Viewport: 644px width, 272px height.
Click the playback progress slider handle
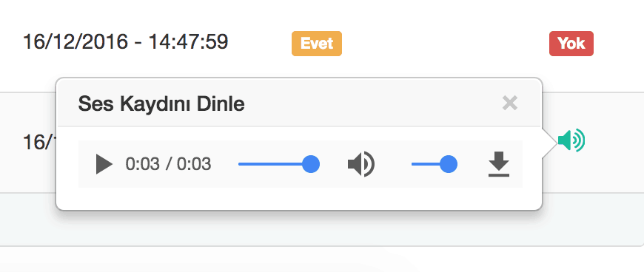point(311,164)
